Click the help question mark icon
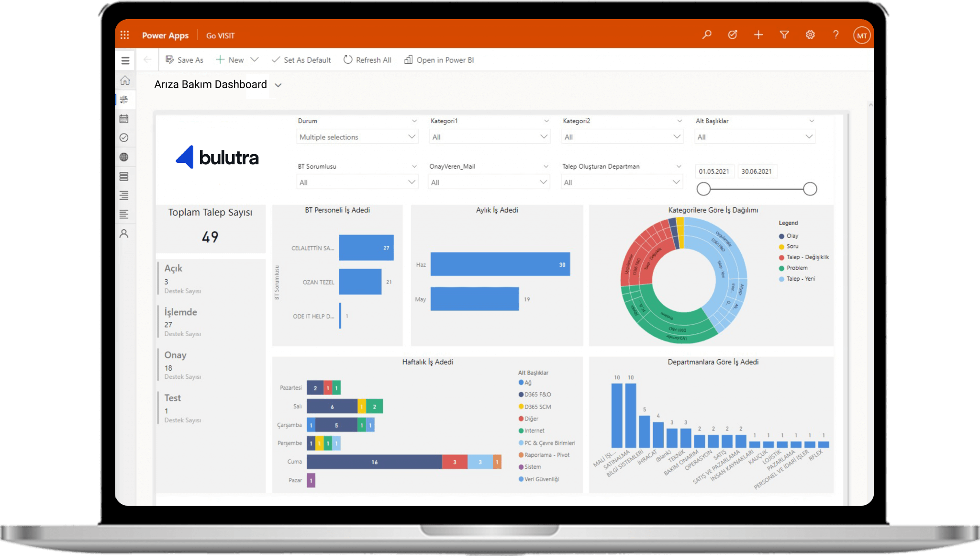 coord(835,34)
